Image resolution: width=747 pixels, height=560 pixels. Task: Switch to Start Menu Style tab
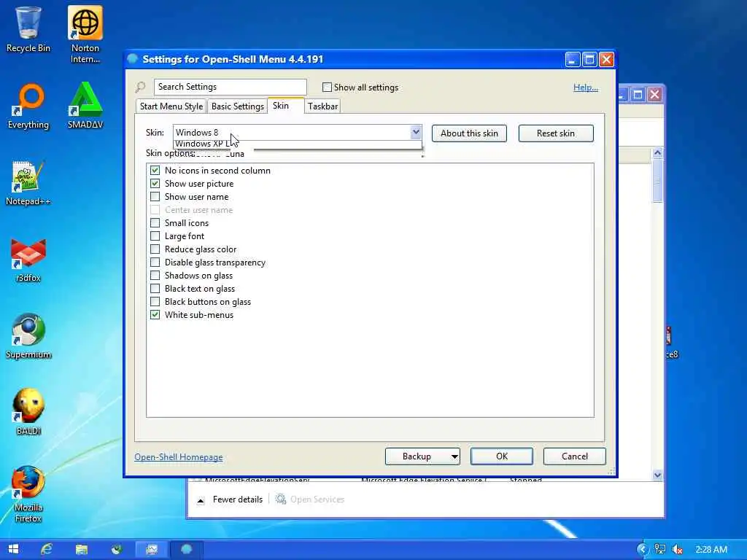[x=171, y=106]
